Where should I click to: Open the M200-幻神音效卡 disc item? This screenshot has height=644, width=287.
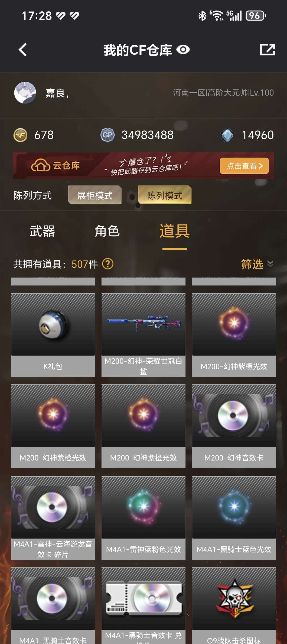pyautogui.click(x=234, y=426)
